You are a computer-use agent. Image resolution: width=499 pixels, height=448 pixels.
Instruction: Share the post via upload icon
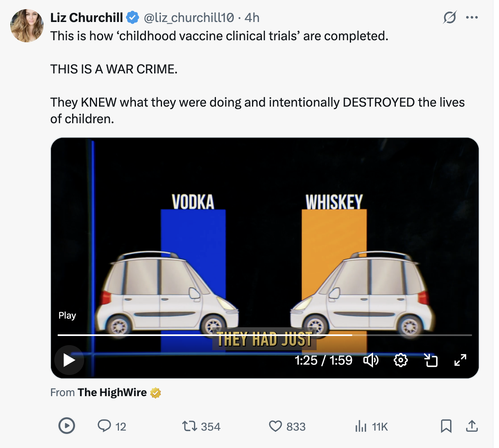click(x=472, y=426)
